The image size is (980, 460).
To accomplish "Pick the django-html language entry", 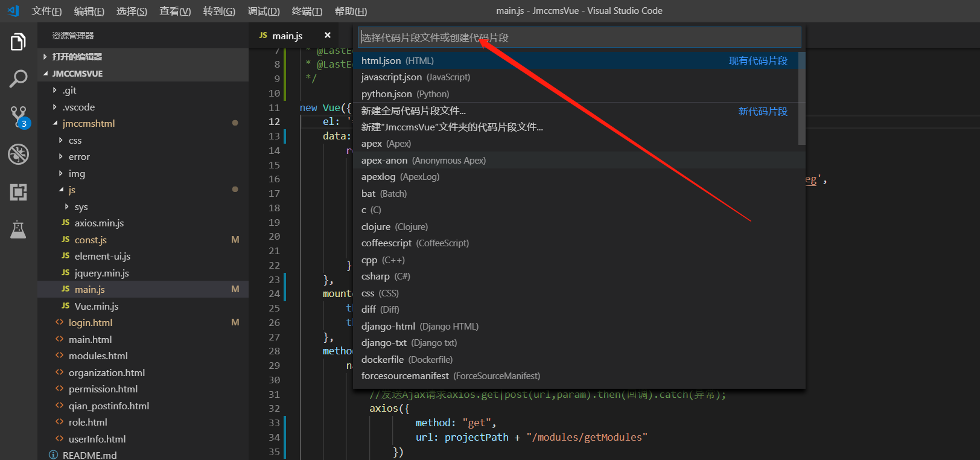I will tap(576, 326).
